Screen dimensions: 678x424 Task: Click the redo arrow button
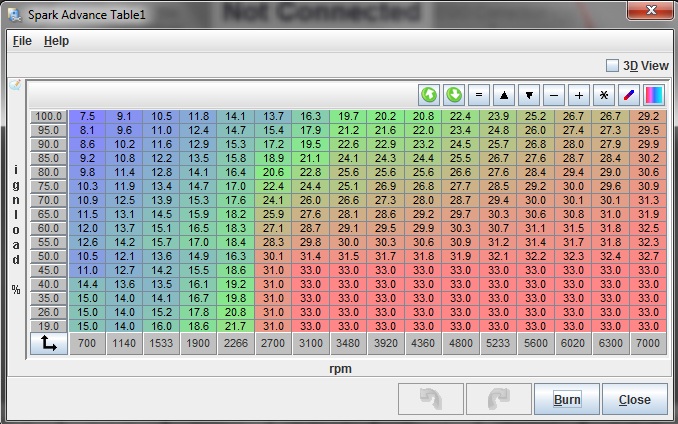pyautogui.click(x=499, y=399)
